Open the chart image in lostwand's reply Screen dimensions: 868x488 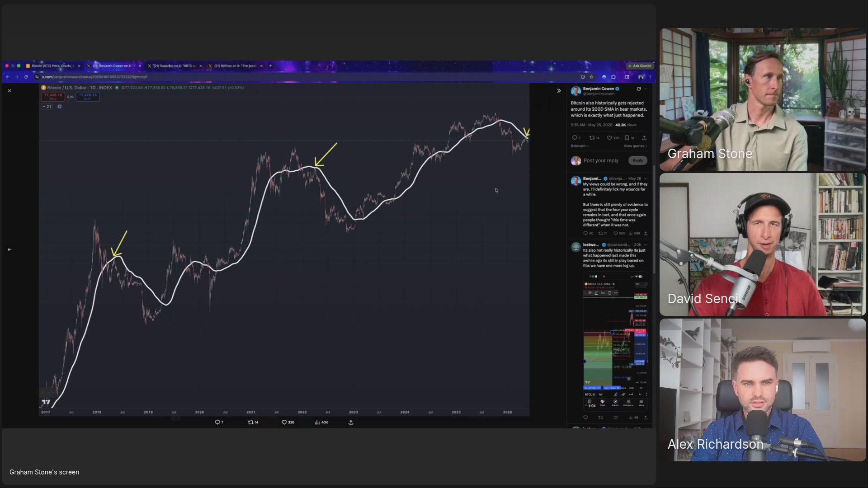[615, 341]
